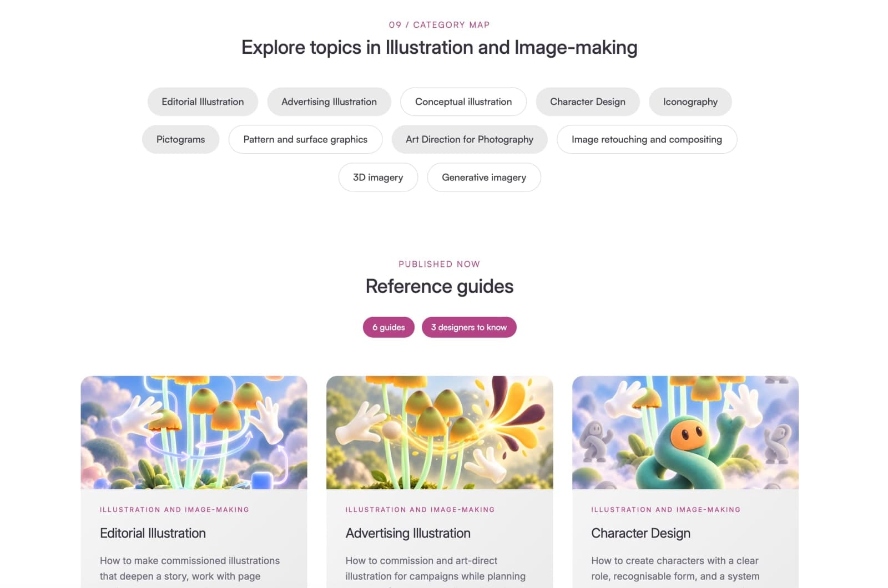The width and height of the screenshot is (888, 588).
Task: Click the 'How to make commissioned illustrations' description
Action: point(190,571)
